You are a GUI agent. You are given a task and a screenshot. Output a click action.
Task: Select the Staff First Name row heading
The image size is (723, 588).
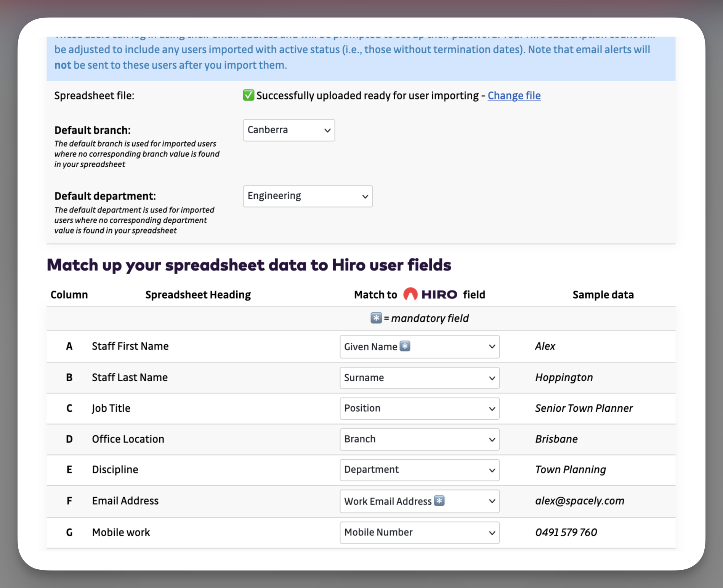130,346
